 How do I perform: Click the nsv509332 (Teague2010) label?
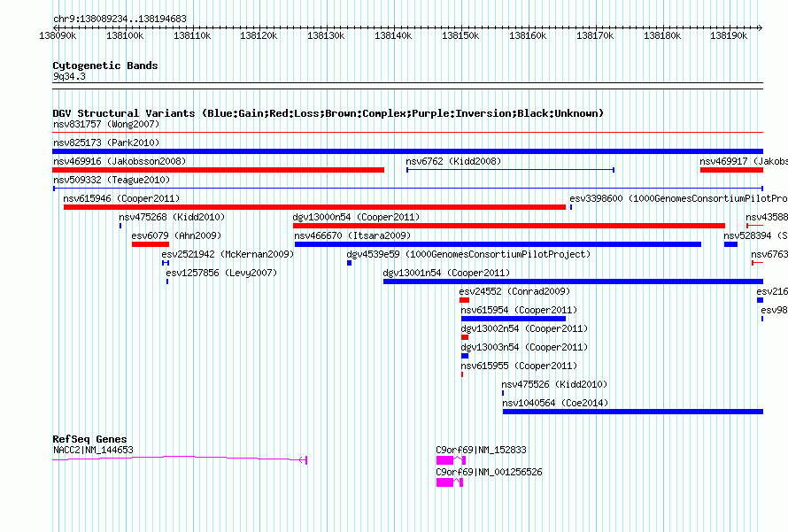tap(112, 180)
